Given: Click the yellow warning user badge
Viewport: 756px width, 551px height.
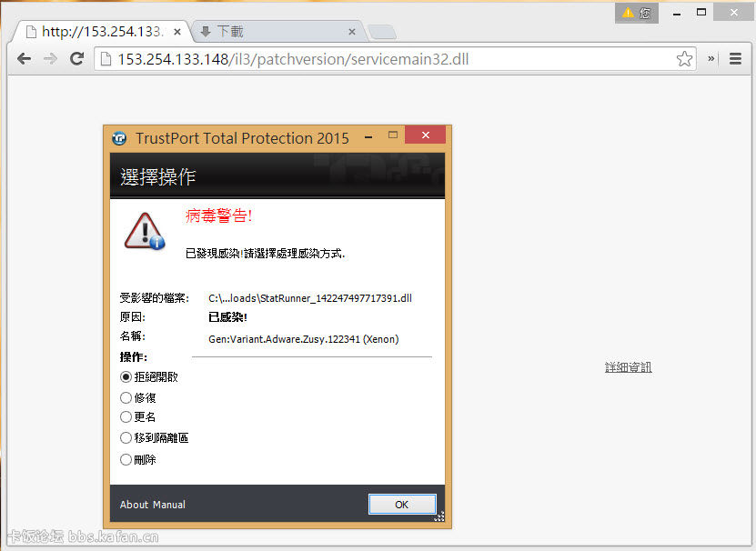Looking at the screenshot, I should [637, 13].
